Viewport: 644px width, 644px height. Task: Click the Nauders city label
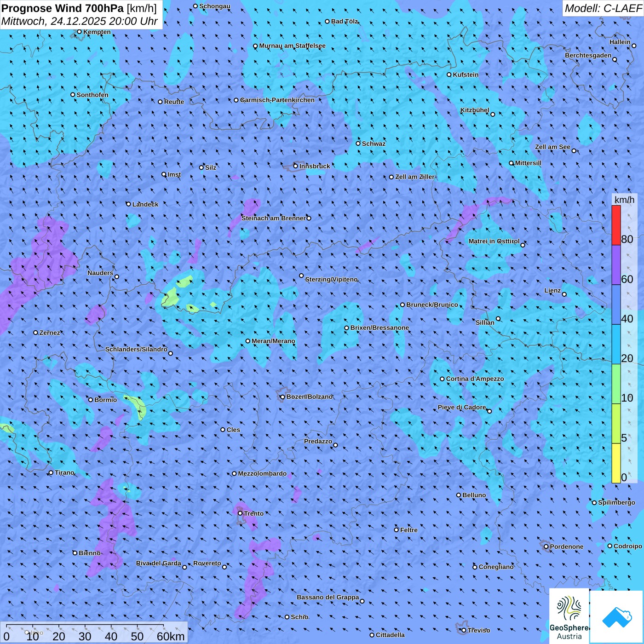100,273
